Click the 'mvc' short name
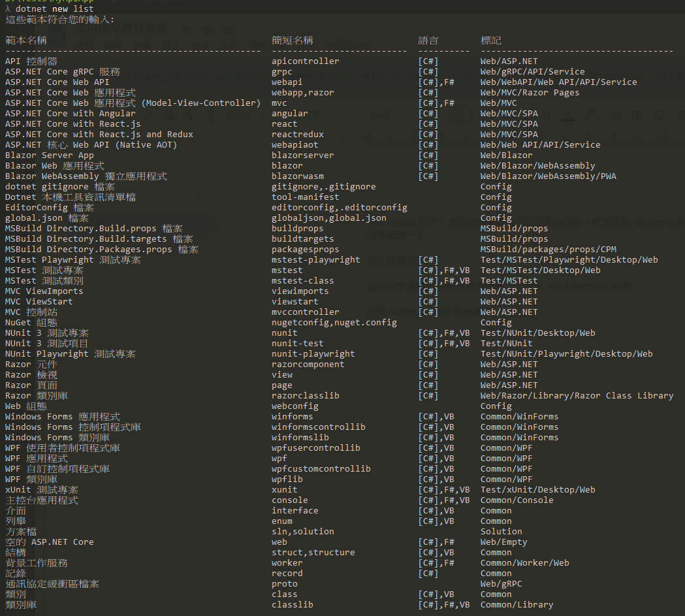The height and width of the screenshot is (616, 685). click(279, 103)
